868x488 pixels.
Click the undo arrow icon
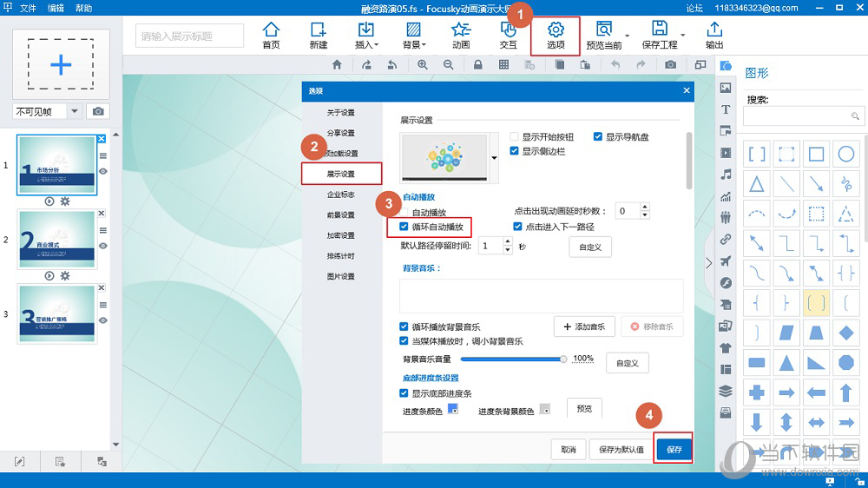[x=615, y=65]
